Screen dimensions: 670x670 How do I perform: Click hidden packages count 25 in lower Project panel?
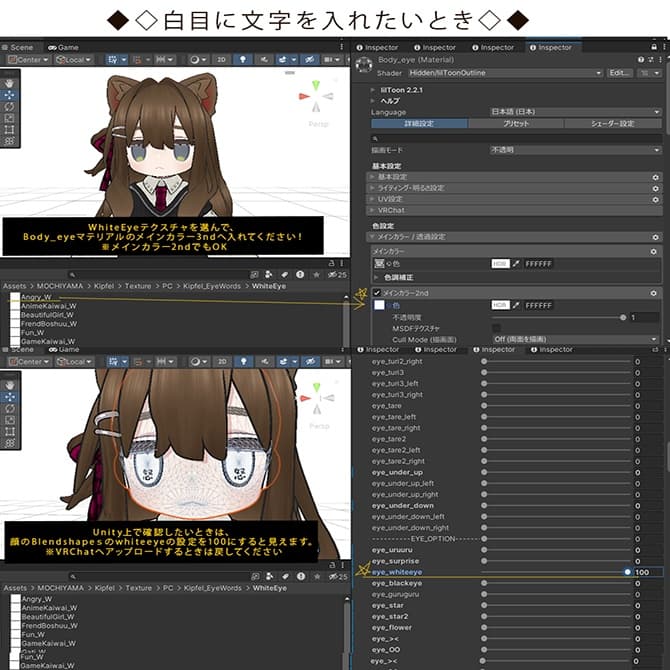338,576
